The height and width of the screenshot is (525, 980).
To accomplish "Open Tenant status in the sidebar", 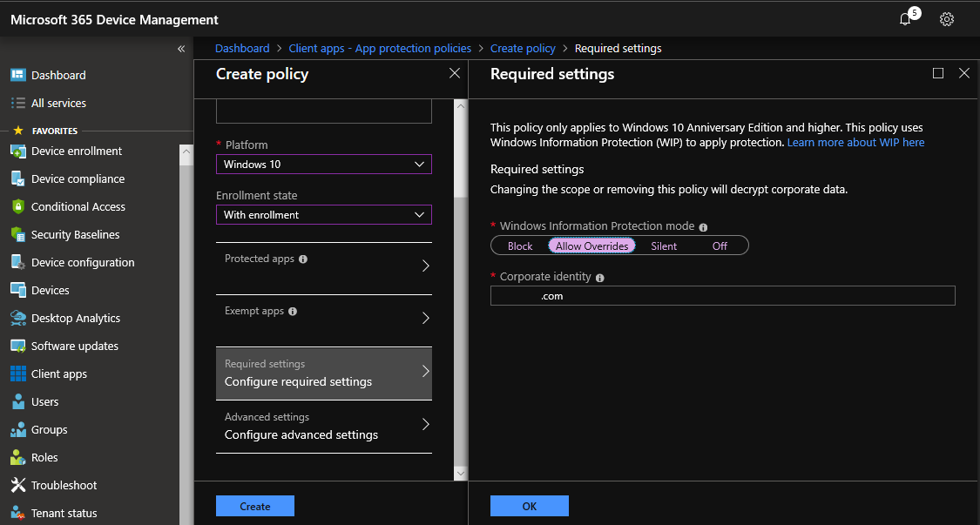I will pyautogui.click(x=64, y=513).
